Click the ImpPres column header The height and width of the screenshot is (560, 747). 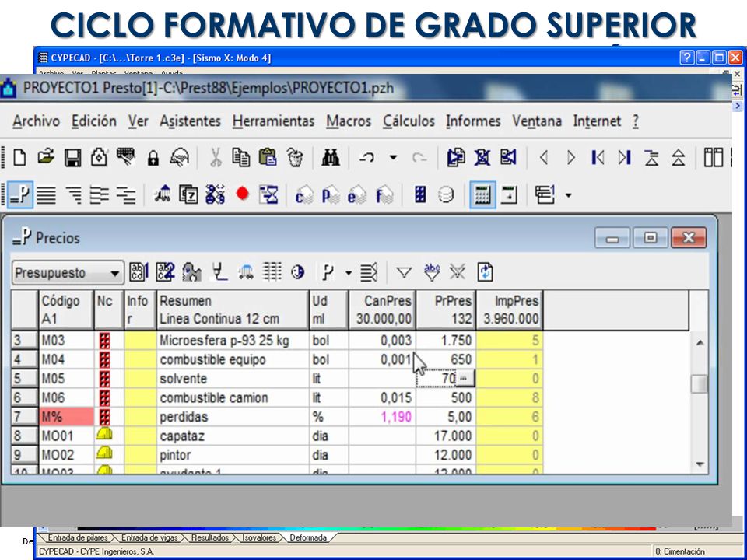tap(510, 310)
